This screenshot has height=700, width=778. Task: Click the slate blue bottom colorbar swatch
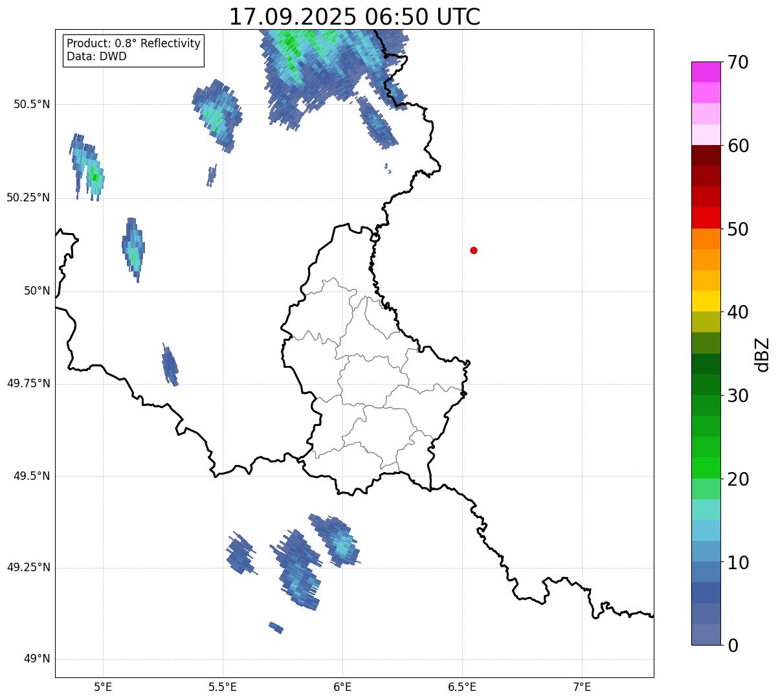[x=706, y=635]
